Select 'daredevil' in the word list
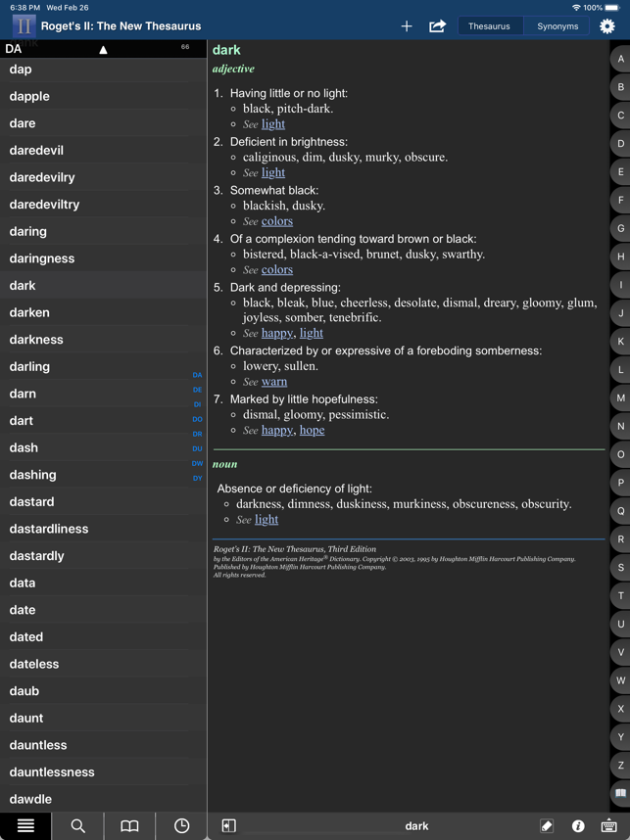Viewport: 630px width, 840px height. pos(36,151)
